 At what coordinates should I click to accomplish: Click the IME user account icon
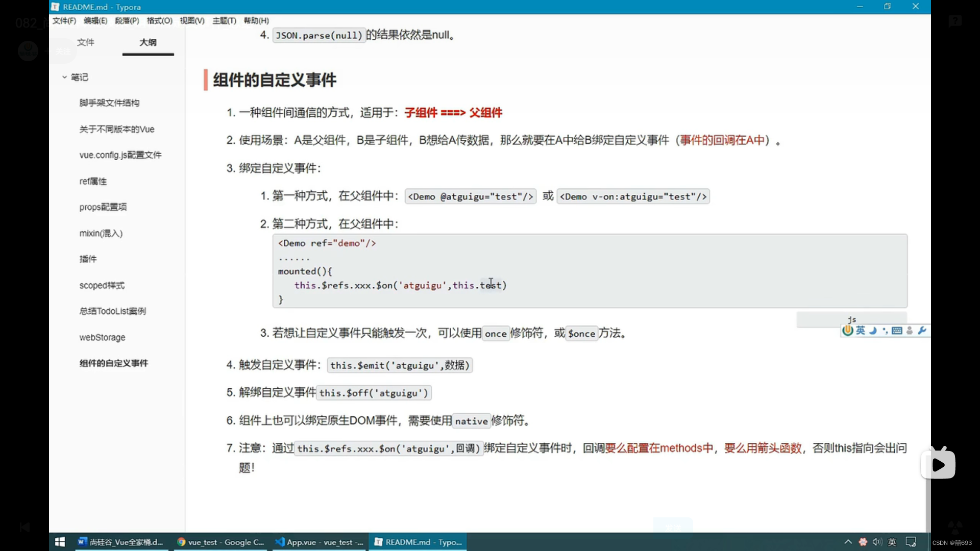click(910, 331)
